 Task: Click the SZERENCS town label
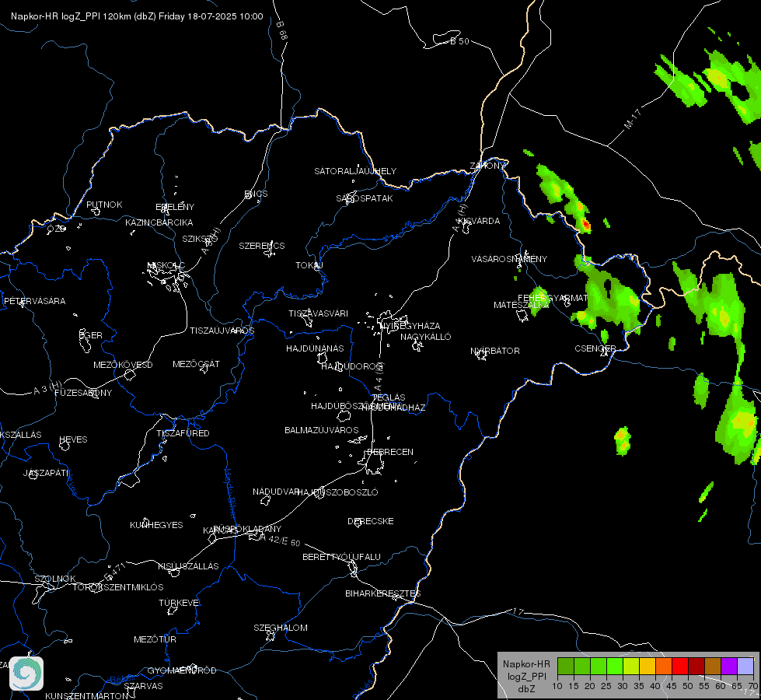pos(262,246)
